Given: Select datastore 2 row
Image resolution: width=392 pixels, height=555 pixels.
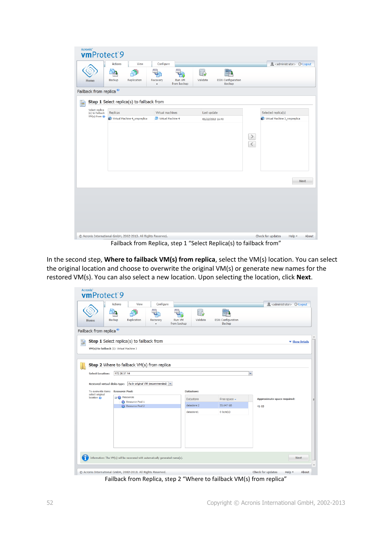Looking at the screenshot, I should [x=217, y=405].
